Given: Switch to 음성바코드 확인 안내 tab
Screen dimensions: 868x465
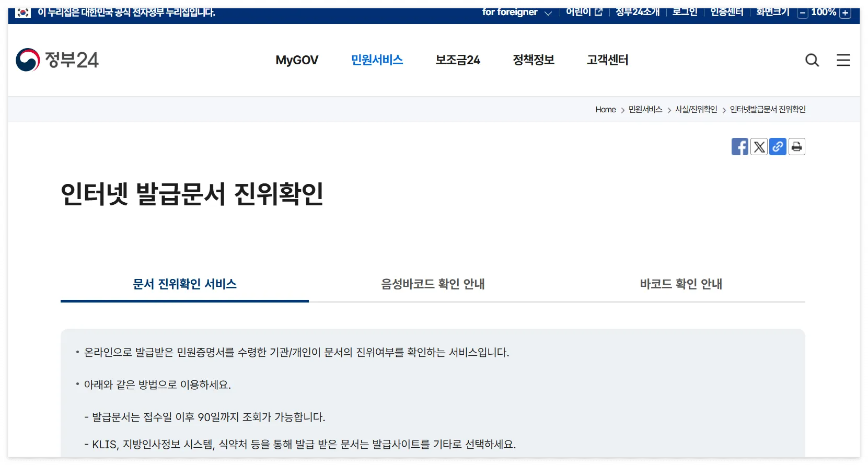Looking at the screenshot, I should coord(433,284).
